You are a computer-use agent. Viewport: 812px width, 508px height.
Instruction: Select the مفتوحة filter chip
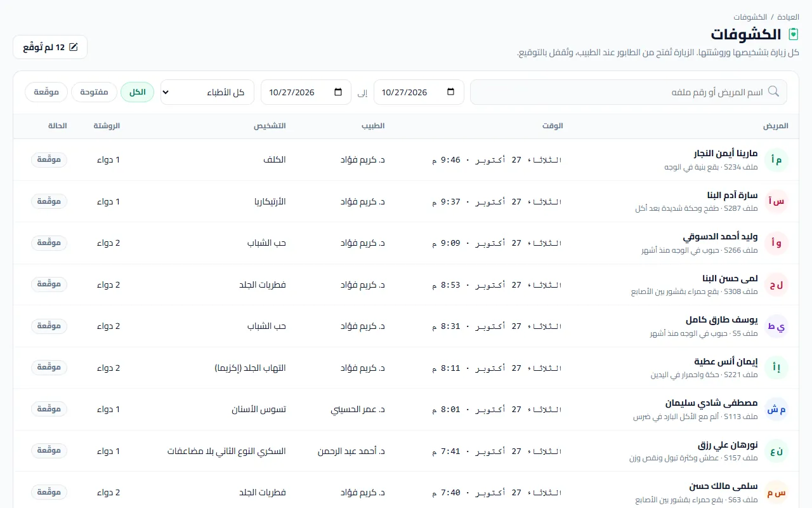(94, 92)
